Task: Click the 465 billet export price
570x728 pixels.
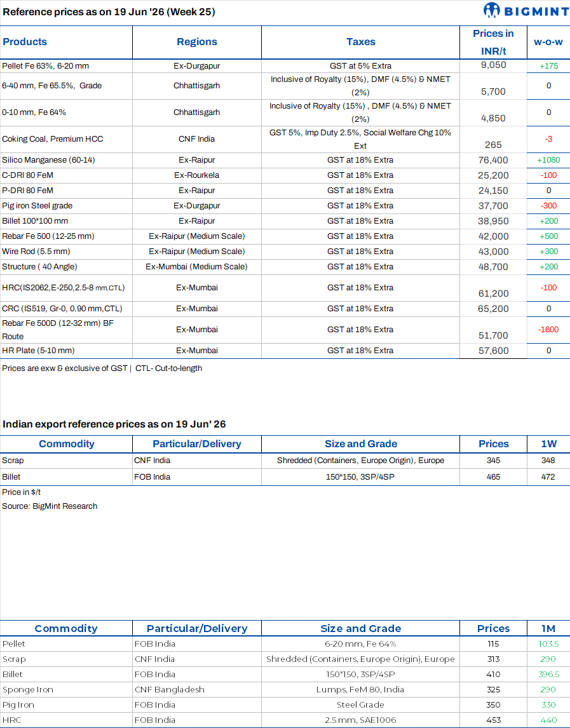Action: [x=493, y=477]
